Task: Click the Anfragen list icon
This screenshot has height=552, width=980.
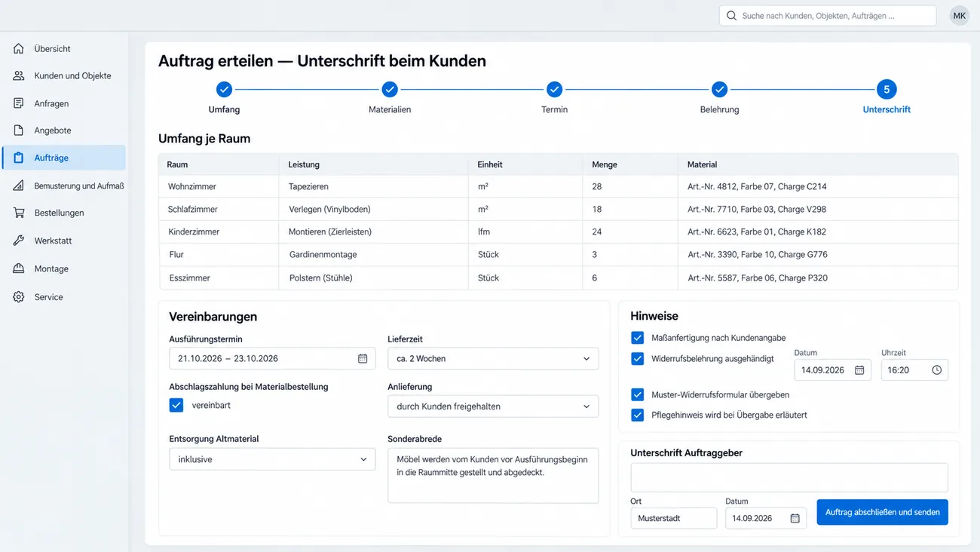Action: pos(19,103)
